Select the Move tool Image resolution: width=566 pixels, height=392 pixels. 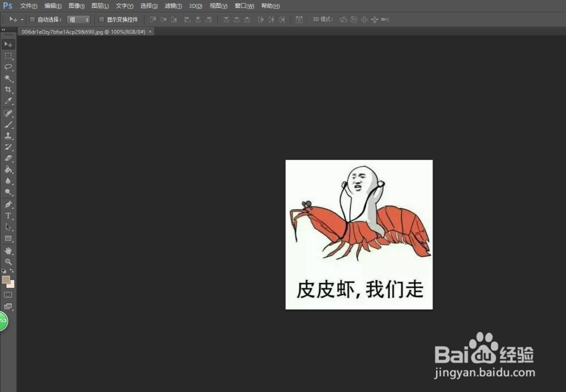tap(8, 45)
